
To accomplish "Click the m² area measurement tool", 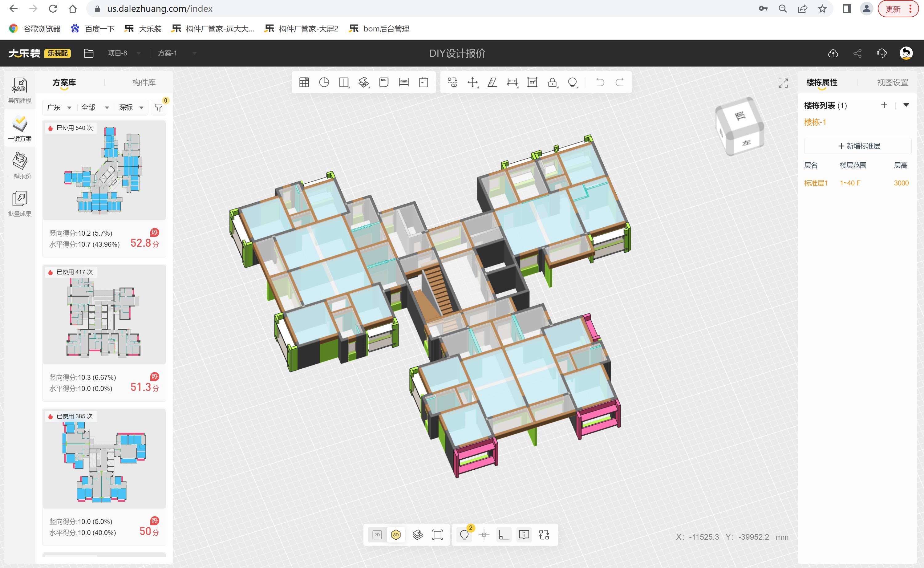I will tap(532, 82).
